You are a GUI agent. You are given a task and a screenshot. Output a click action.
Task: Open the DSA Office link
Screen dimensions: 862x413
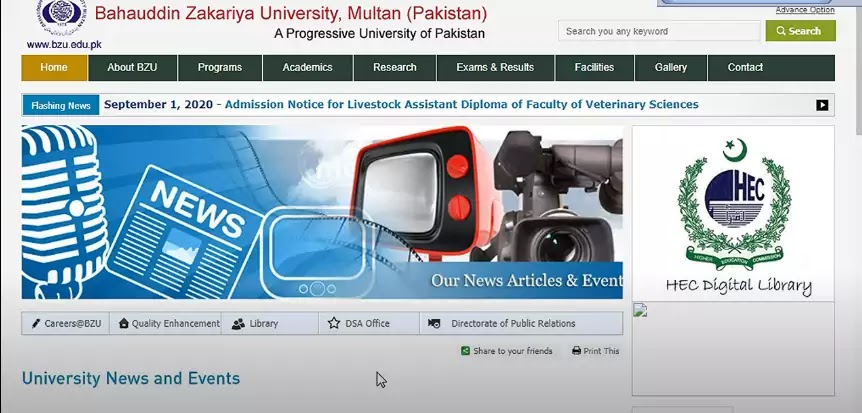coord(367,323)
